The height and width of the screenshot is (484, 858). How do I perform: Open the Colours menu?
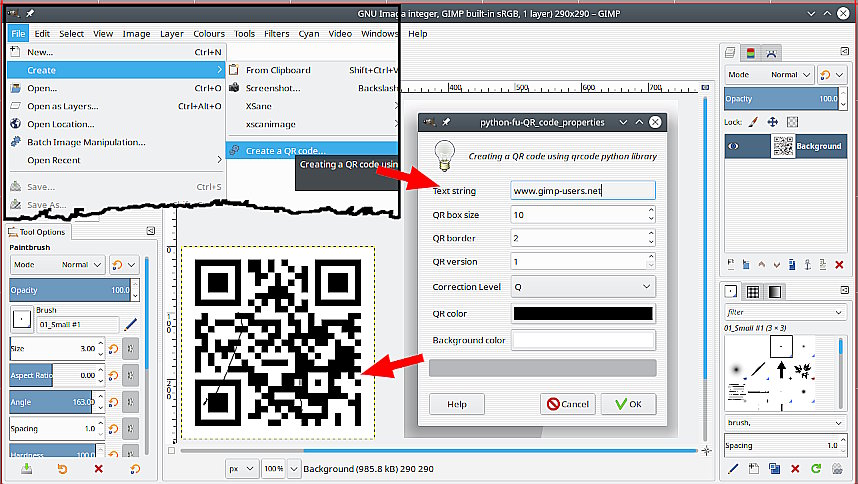click(209, 33)
